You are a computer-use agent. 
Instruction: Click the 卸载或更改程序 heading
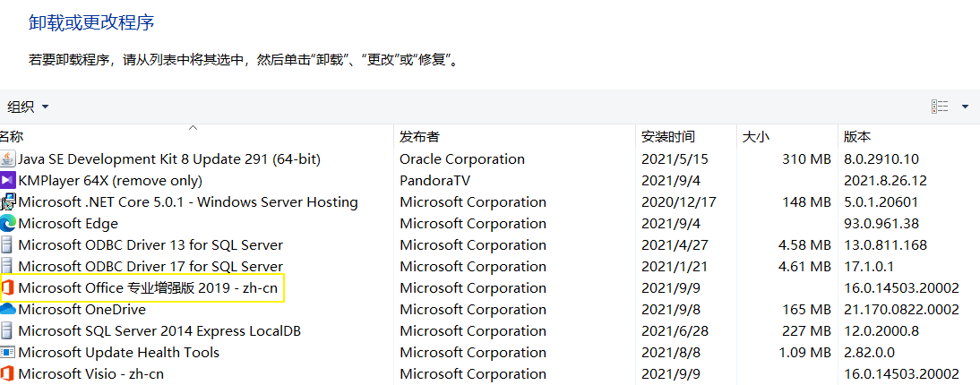[x=92, y=23]
